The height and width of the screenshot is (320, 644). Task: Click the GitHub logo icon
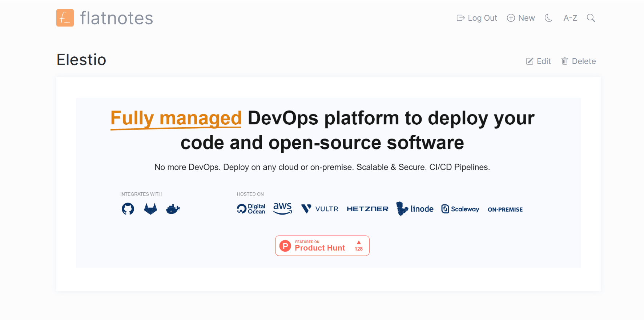[128, 209]
